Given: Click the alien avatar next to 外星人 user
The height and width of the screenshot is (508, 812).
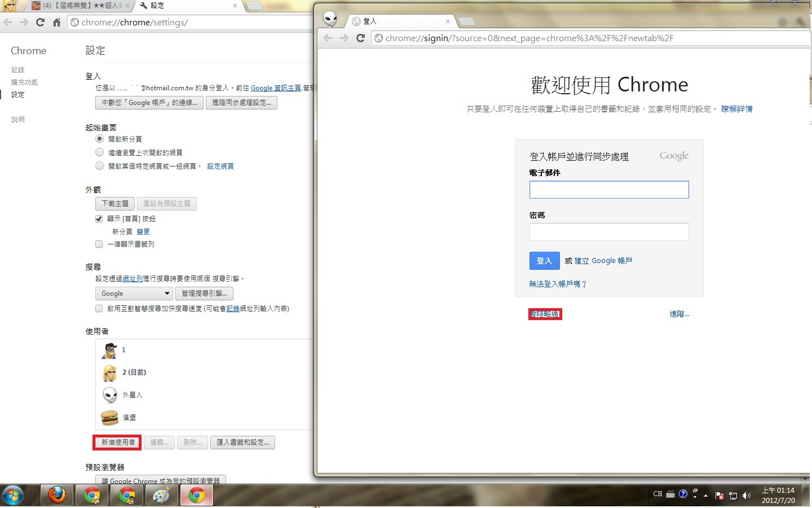Looking at the screenshot, I should coord(109,395).
